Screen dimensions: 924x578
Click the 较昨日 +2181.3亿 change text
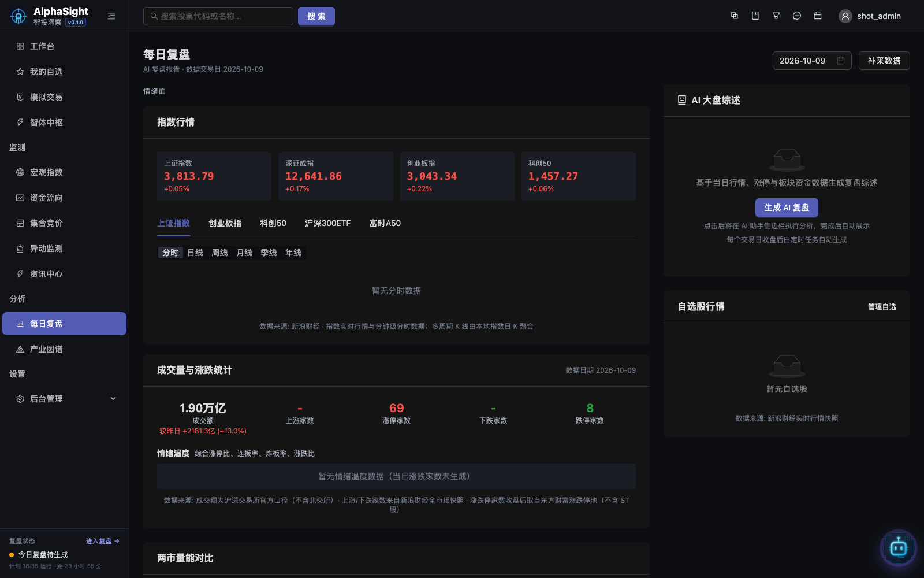tap(203, 431)
